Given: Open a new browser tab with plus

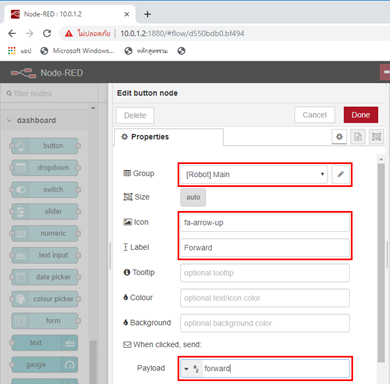Looking at the screenshot, I should (x=147, y=14).
